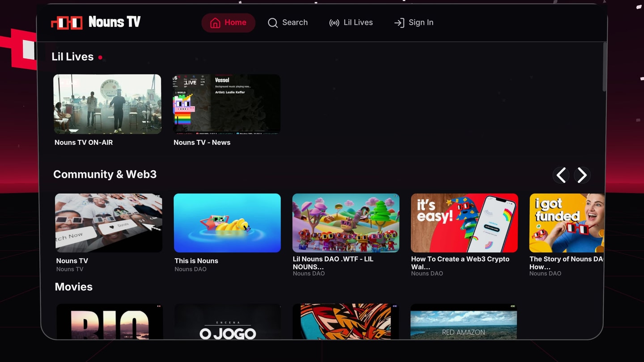The width and height of the screenshot is (644, 362).
Task: Play the This is Nouns video thumbnail
Action: (227, 223)
